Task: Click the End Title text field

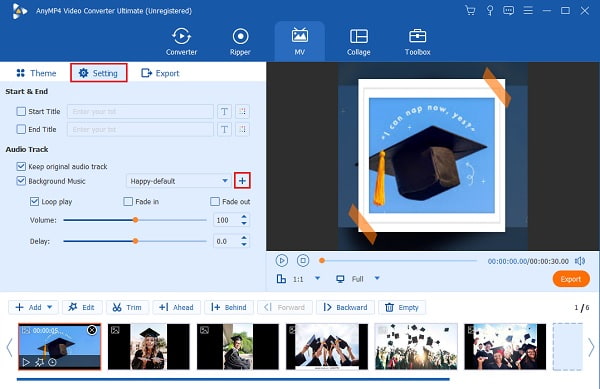Action: pyautogui.click(x=140, y=129)
